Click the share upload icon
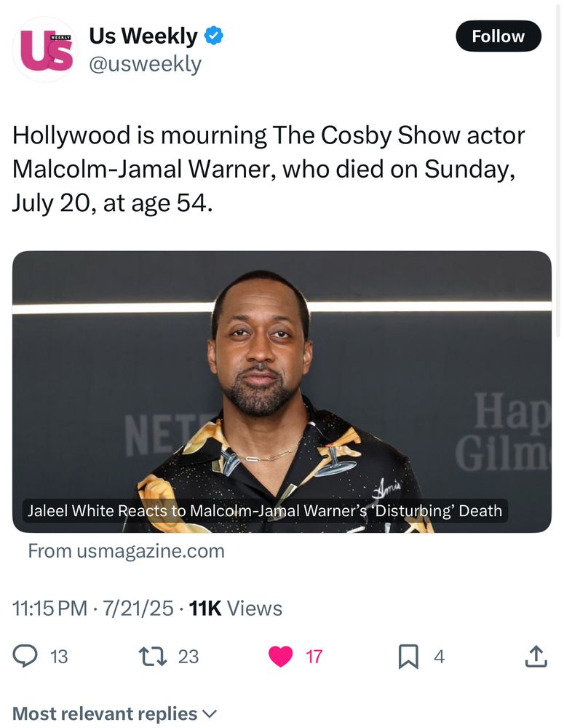 click(x=535, y=656)
